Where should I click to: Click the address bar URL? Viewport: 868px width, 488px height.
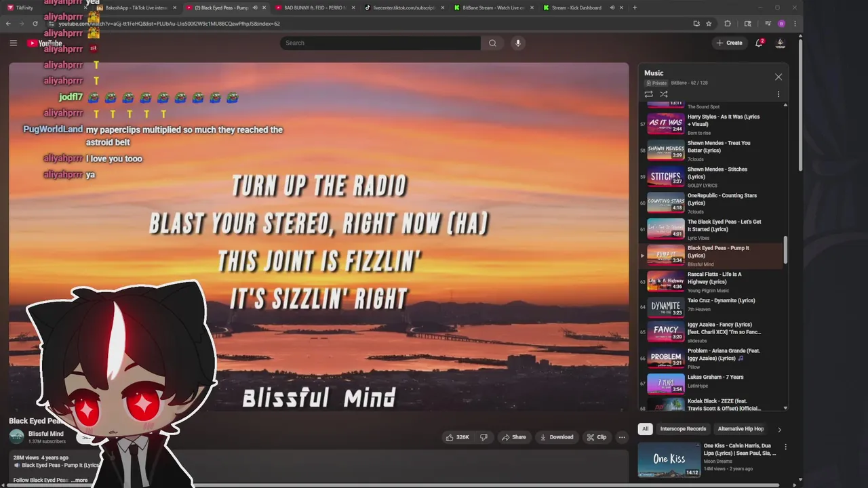(170, 24)
